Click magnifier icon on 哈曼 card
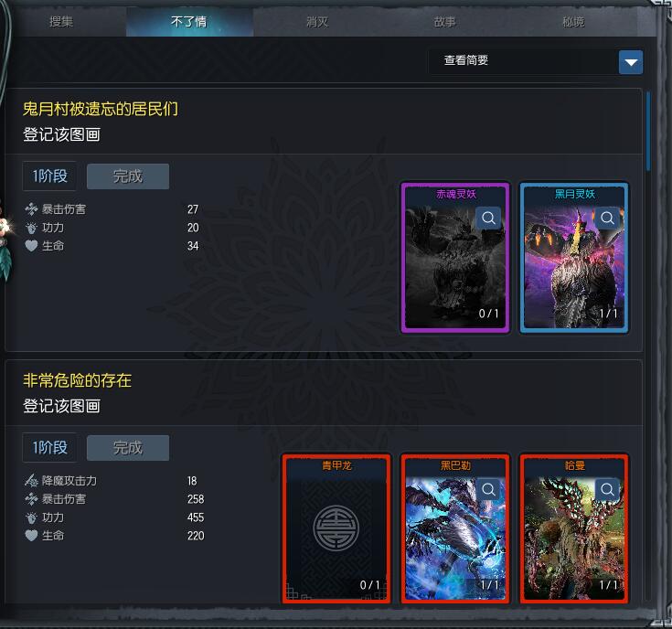 [607, 489]
